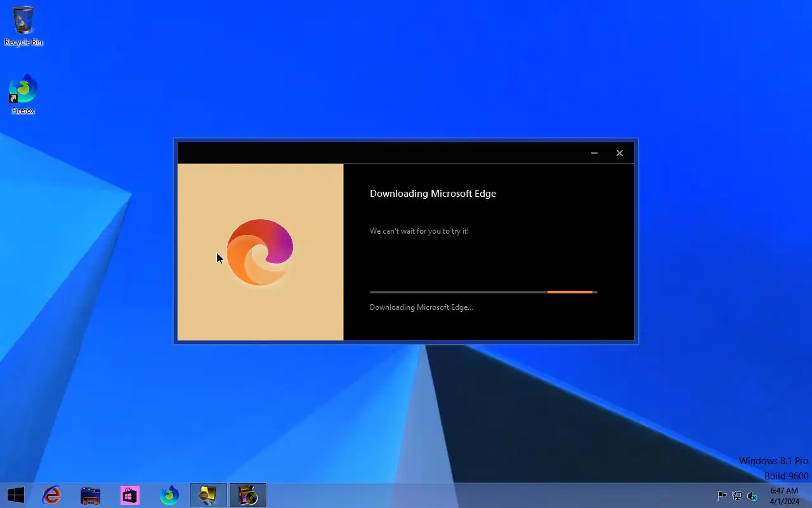812x508 pixels.
Task: Open the Windows Store taskbar icon
Action: pyautogui.click(x=130, y=495)
